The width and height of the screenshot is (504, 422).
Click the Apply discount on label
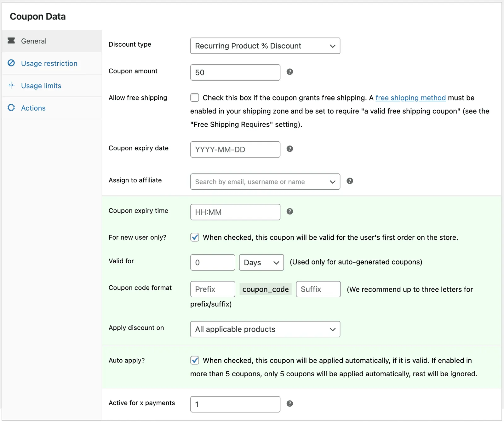point(136,328)
